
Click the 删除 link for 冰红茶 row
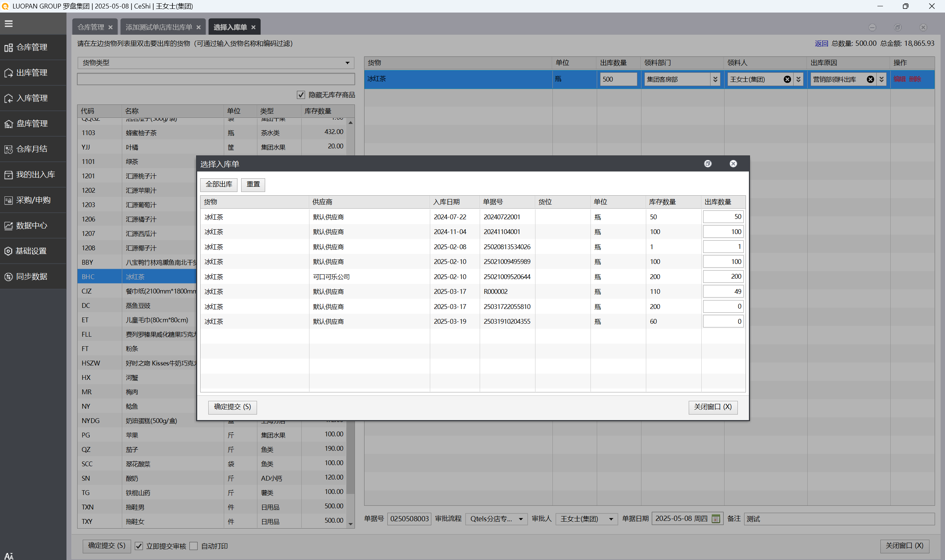pos(915,79)
